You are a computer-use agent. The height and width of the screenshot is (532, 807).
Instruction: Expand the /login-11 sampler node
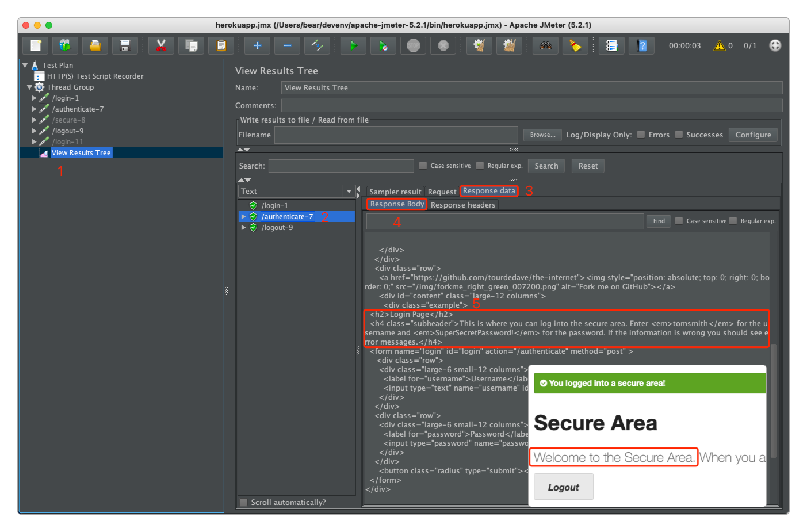(x=34, y=142)
